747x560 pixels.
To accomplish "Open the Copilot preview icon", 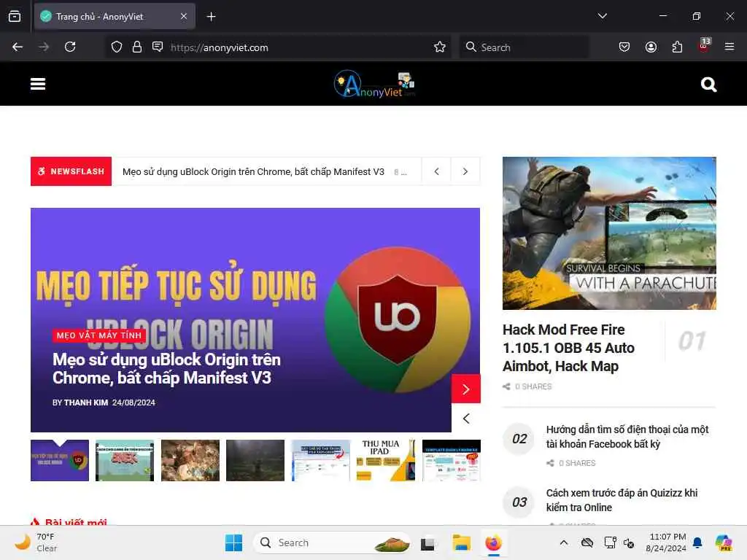I will pyautogui.click(x=724, y=542).
